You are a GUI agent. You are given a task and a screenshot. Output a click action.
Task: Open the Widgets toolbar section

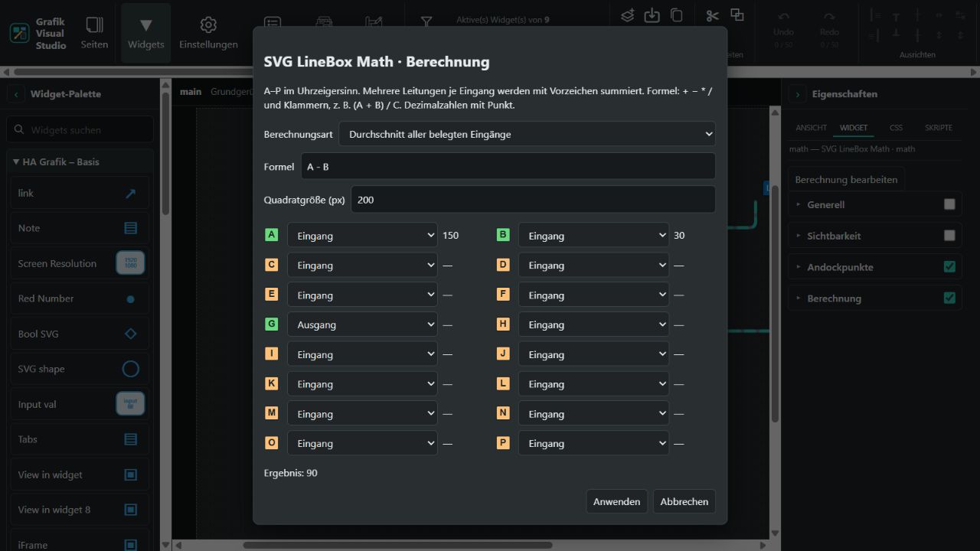[x=146, y=32]
